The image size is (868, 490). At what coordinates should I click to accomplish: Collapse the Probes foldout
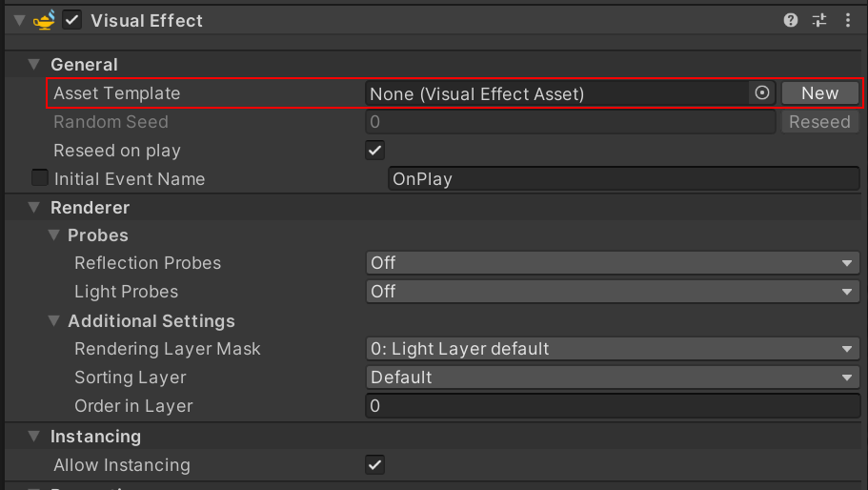(x=52, y=235)
